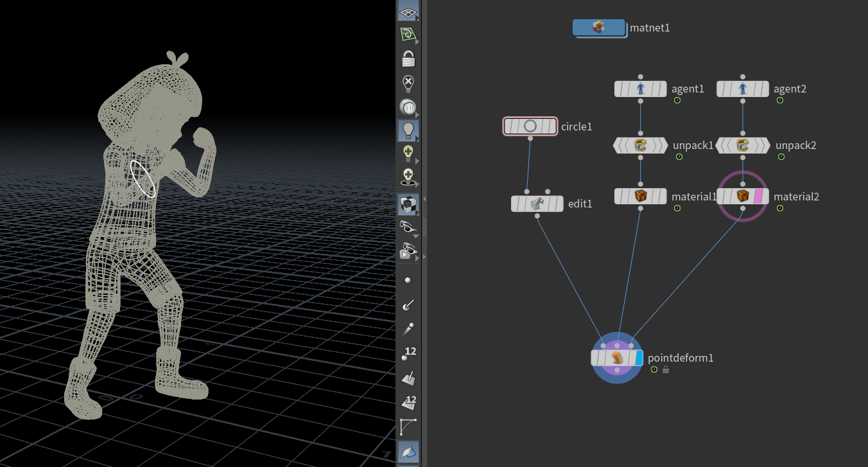Toggle pink template flag on material2
The image size is (868, 467).
[x=758, y=196]
